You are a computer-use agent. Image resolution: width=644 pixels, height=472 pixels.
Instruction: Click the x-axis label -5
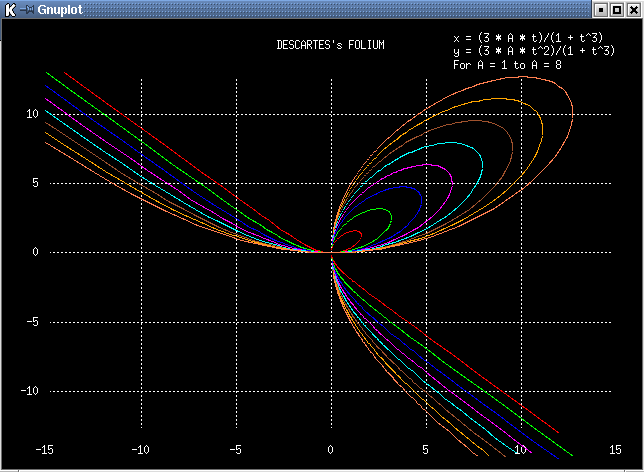pyautogui.click(x=235, y=450)
